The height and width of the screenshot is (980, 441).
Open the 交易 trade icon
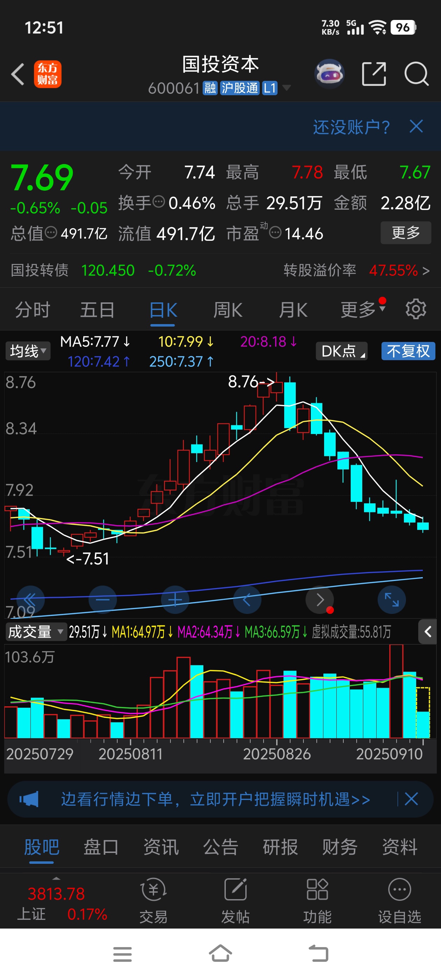point(153,901)
